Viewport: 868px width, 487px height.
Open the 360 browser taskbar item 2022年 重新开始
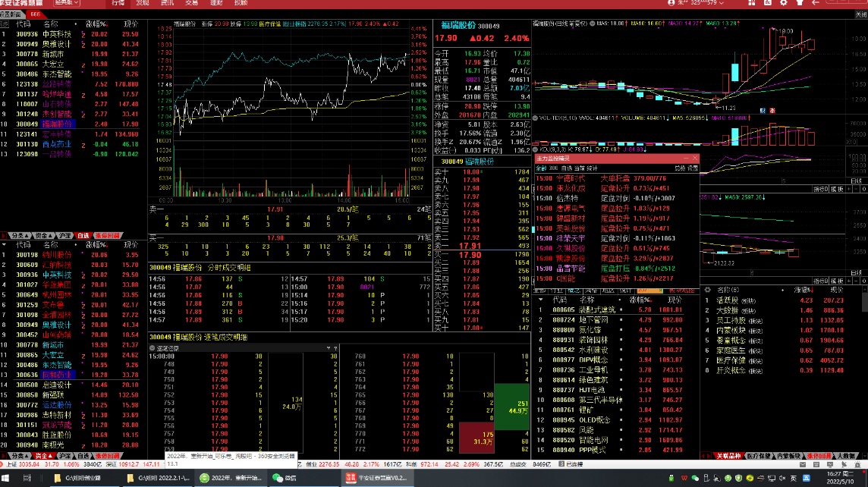[x=231, y=478]
